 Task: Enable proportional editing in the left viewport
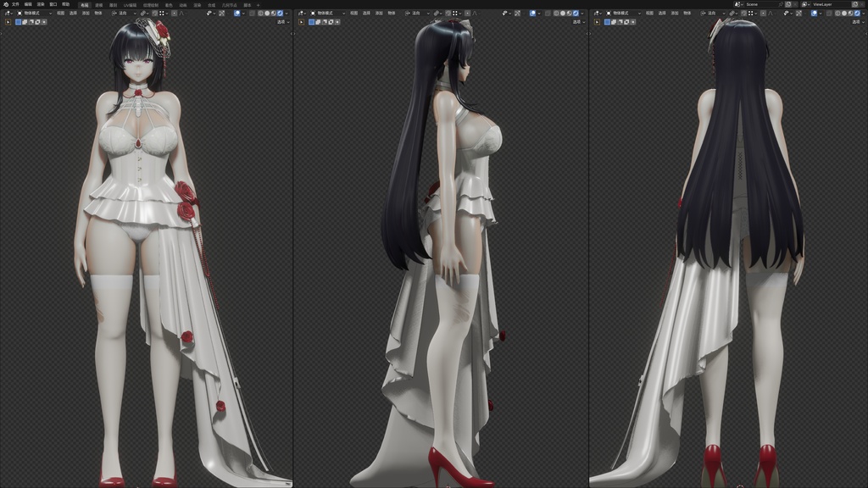pyautogui.click(x=174, y=14)
